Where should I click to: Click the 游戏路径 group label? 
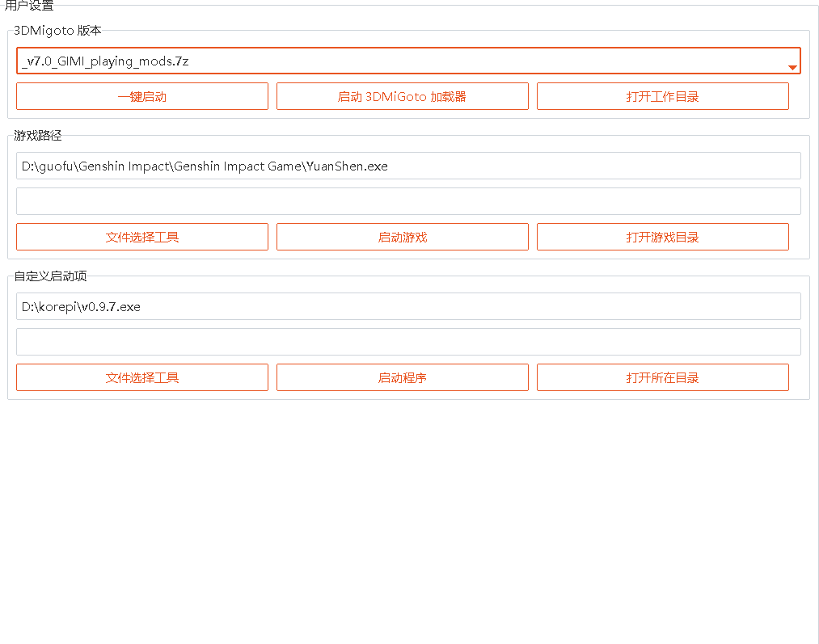[37, 135]
